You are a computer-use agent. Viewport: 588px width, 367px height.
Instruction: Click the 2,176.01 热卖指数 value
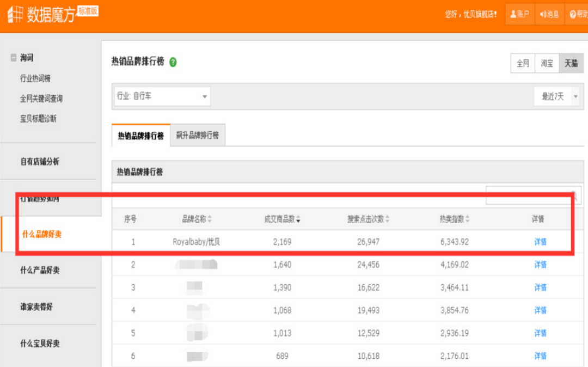click(x=455, y=356)
